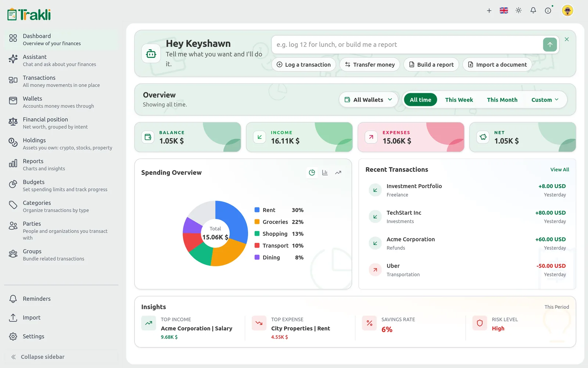Click the Savings Rate percent icon
This screenshot has width=588, height=368.
(369, 323)
